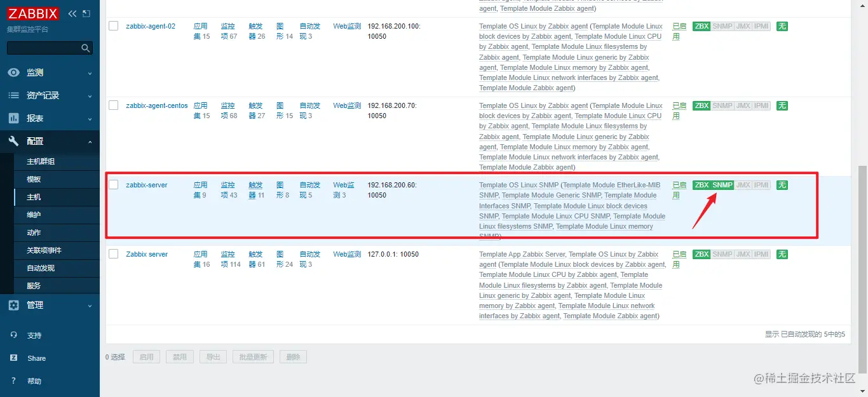Click ZBX badge in zabbix-server row
868x397 pixels.
pyautogui.click(x=702, y=185)
